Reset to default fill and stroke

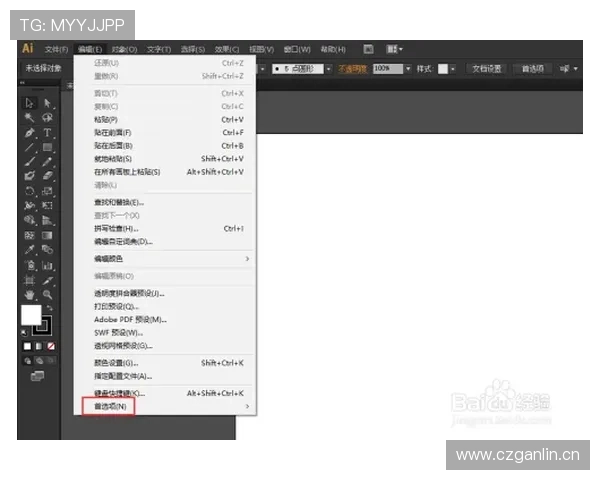coord(24,332)
